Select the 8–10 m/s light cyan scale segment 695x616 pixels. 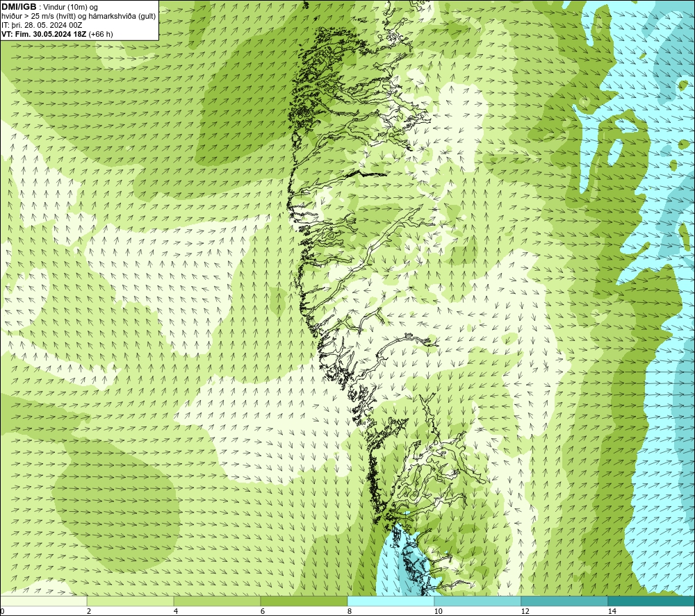click(391, 601)
